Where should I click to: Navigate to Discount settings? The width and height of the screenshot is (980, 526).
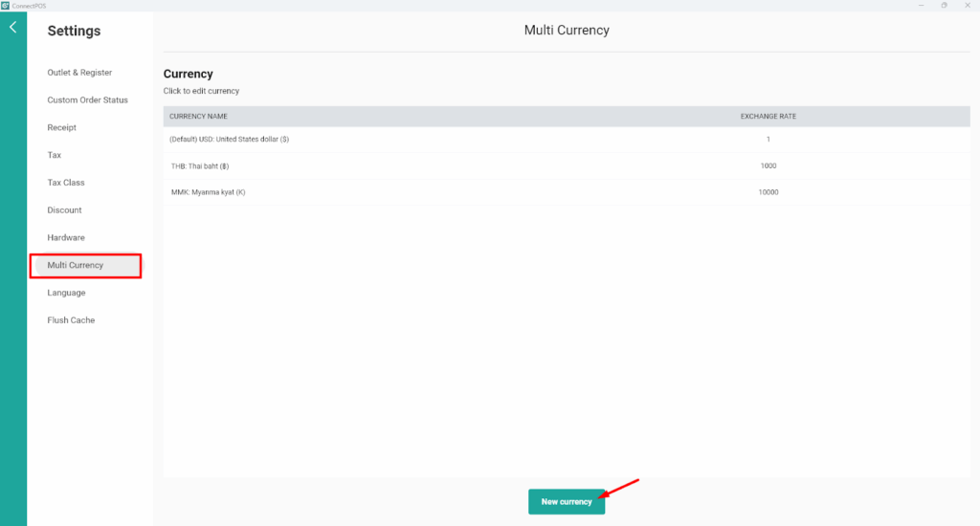coord(64,210)
